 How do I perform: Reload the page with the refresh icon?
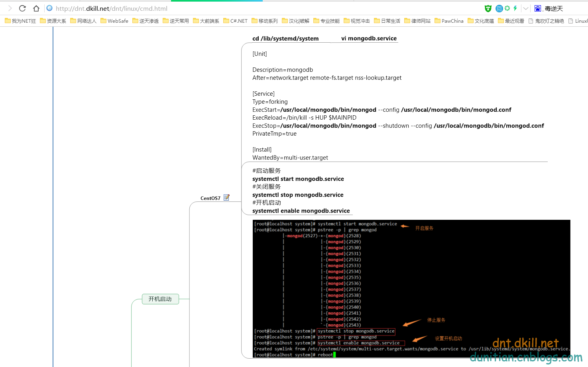click(x=22, y=8)
